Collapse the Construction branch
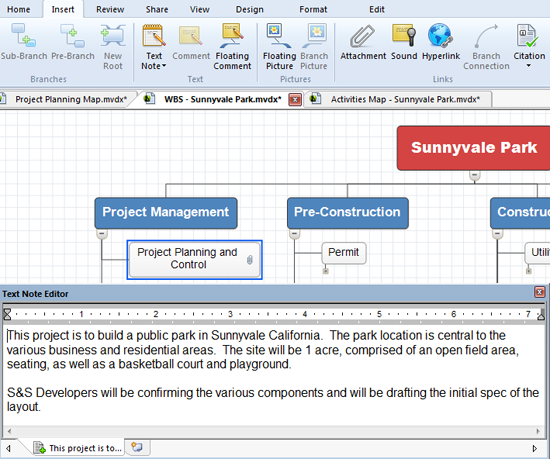 click(x=497, y=234)
